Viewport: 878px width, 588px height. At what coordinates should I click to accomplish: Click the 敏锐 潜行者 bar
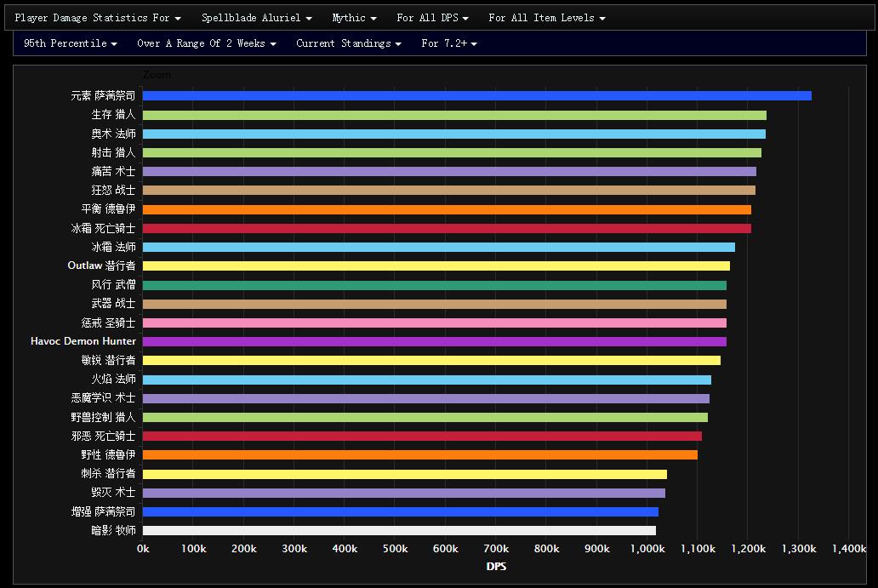point(431,361)
